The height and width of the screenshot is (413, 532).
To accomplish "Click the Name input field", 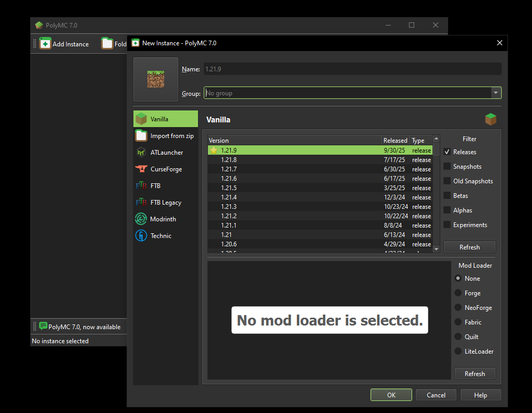I will tap(353, 69).
